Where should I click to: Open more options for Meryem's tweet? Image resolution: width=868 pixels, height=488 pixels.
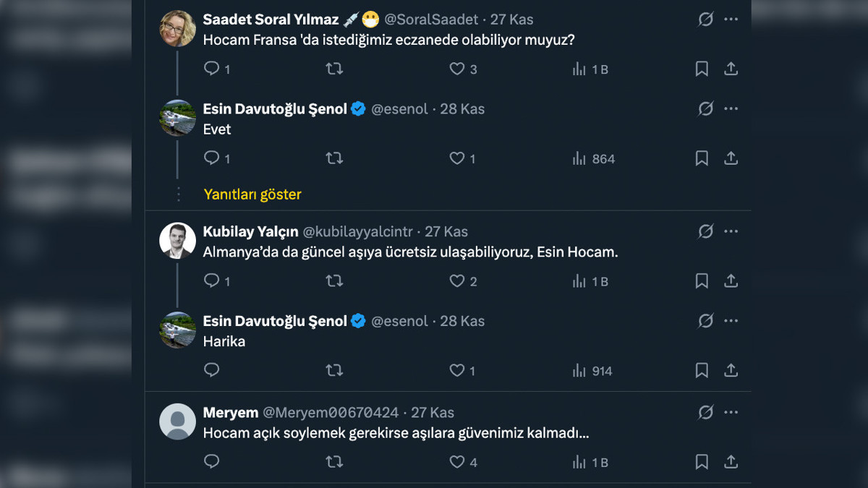coord(731,412)
